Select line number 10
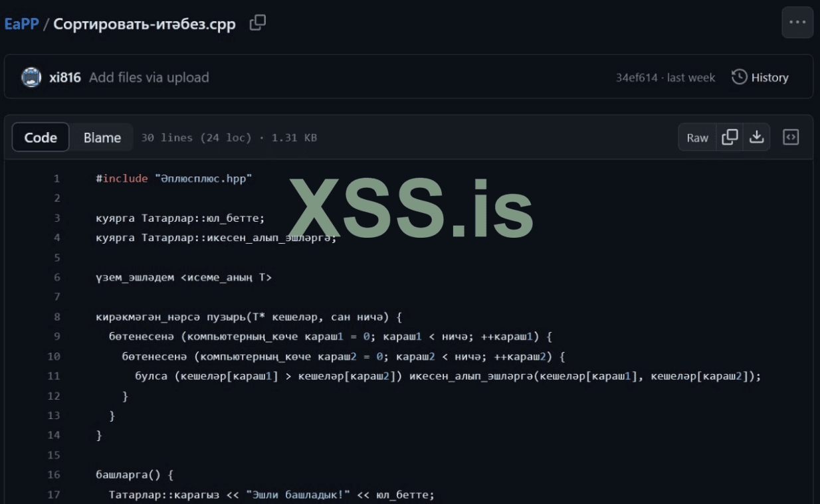The height and width of the screenshot is (504, 820). click(54, 357)
